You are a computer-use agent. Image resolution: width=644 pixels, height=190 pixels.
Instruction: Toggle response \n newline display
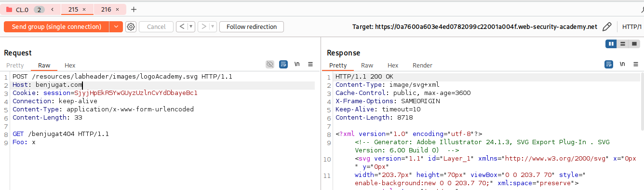coord(623,64)
